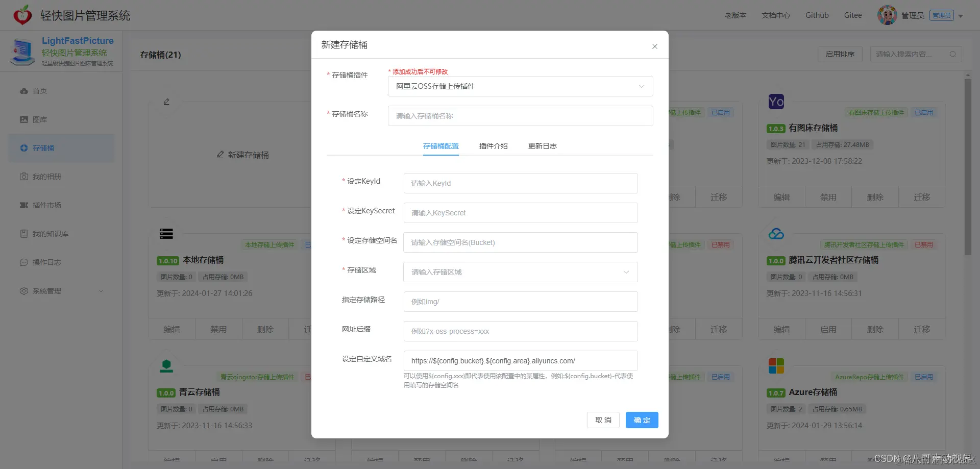
Task: Switch to the 存储桶配置 tab
Action: [x=441, y=146]
